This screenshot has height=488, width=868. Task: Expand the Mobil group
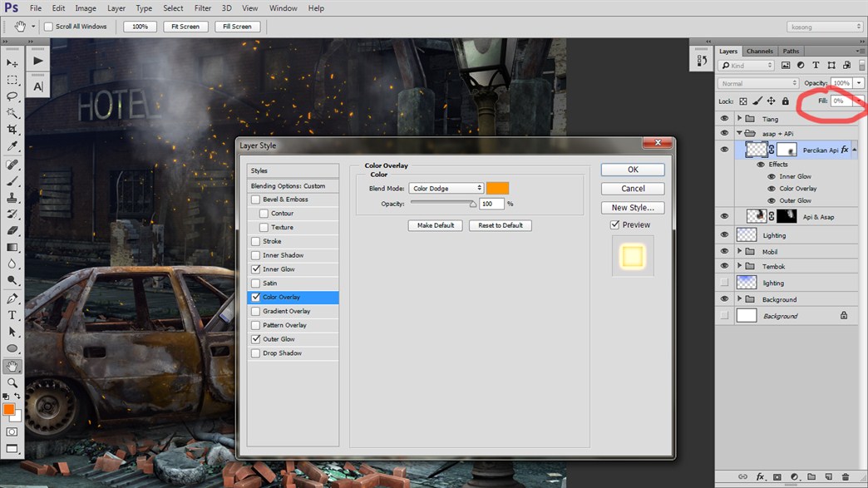click(x=740, y=251)
